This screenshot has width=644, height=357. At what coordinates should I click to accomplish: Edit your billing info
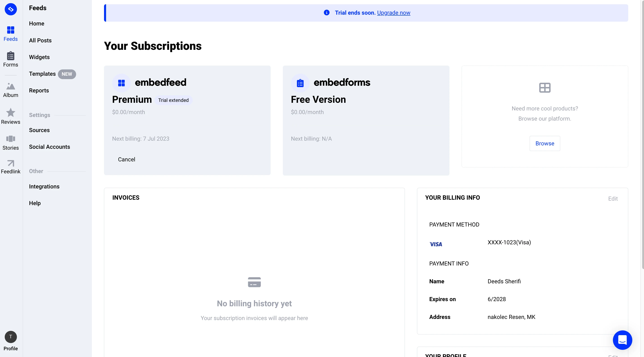613,199
